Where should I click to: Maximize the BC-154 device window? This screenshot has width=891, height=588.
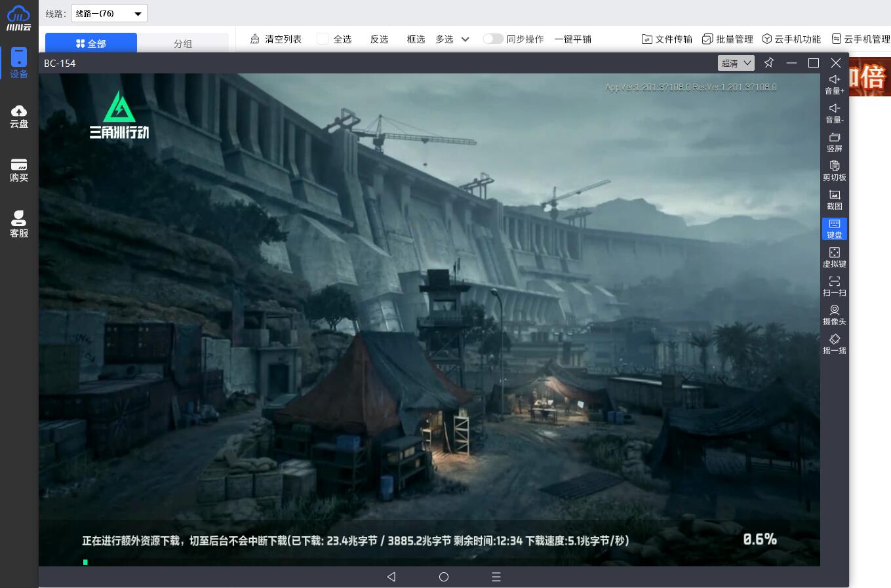pyautogui.click(x=814, y=63)
